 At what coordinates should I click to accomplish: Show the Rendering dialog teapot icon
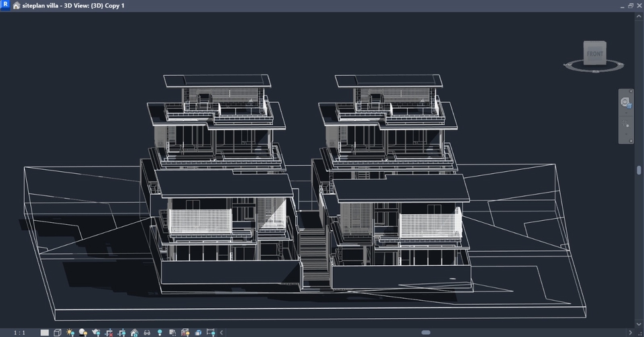point(96,332)
